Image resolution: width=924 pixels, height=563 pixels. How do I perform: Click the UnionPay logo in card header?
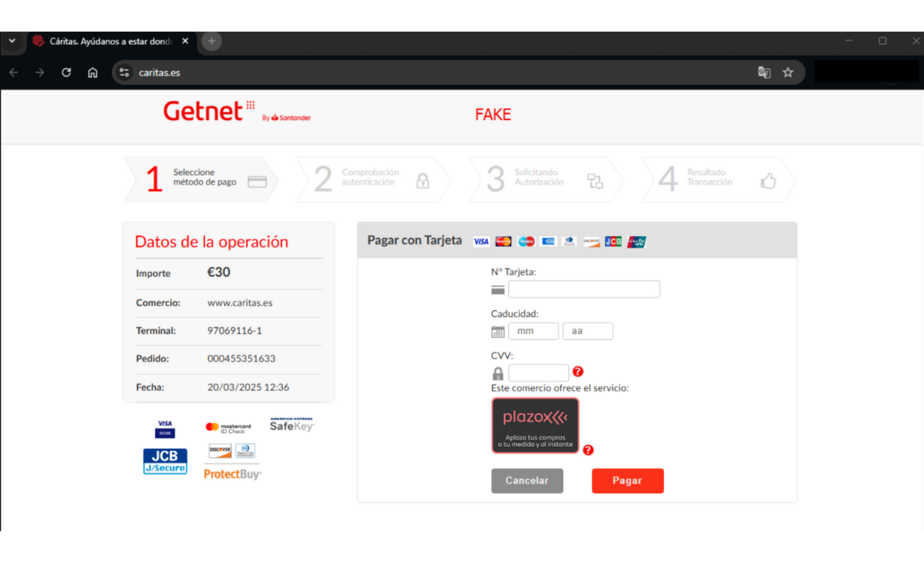(637, 242)
